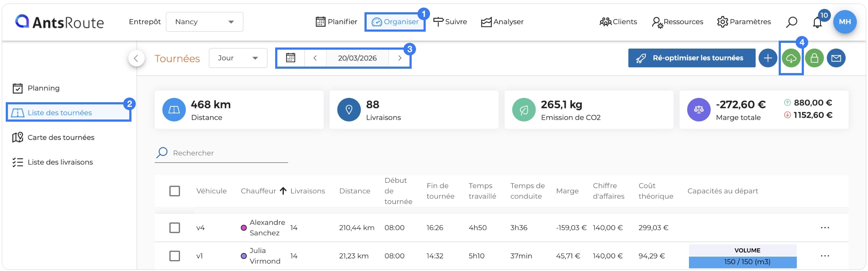Sort by Coût théorique column
Viewport: 868px width, 271px height.
(x=656, y=191)
